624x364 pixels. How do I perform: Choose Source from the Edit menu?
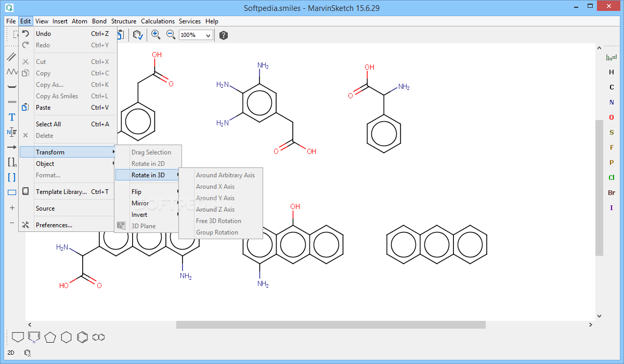pos(68,209)
